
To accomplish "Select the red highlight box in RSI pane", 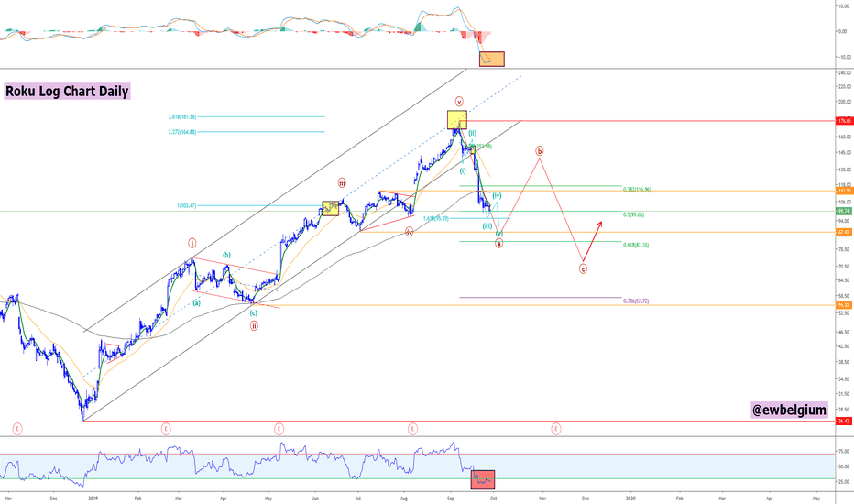I will point(483,479).
